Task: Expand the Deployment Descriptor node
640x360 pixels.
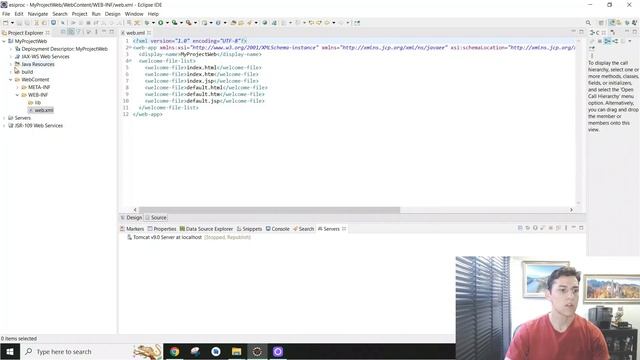Action: [11, 49]
